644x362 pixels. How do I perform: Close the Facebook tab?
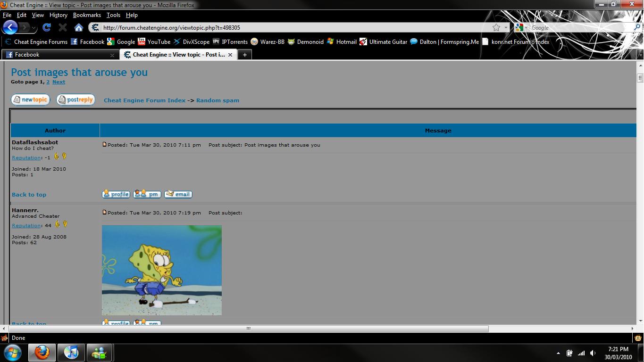pyautogui.click(x=112, y=55)
